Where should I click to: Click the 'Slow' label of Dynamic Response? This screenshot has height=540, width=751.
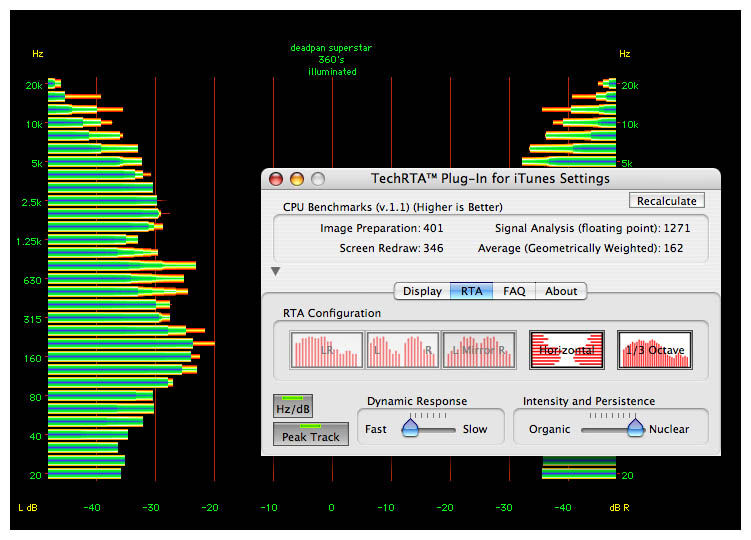475,429
